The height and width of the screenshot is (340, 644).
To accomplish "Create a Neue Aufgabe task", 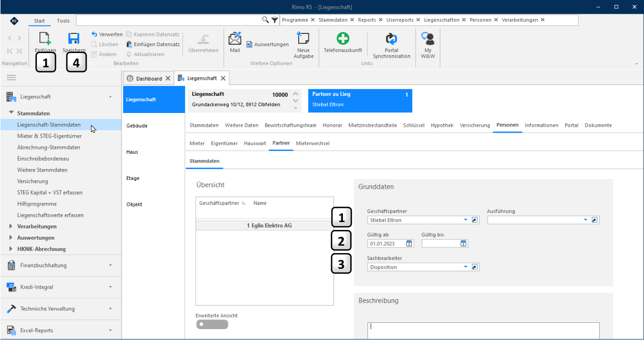I will (x=304, y=39).
